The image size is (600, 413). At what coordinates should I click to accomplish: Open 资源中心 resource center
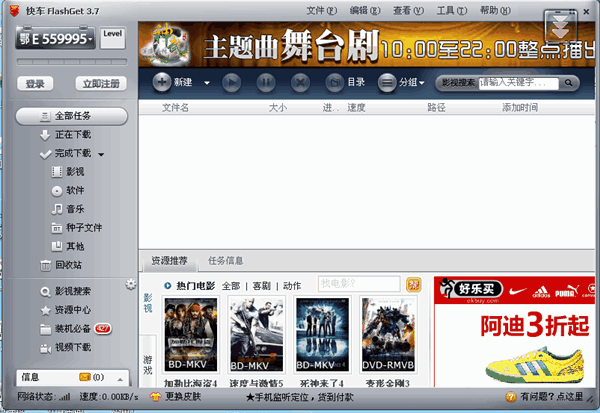[65, 310]
